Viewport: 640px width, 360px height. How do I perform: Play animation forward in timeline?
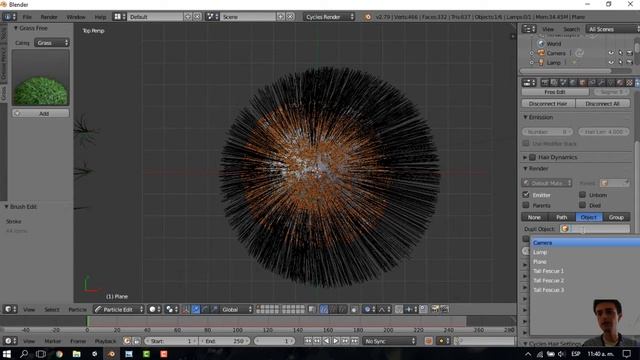(336, 341)
